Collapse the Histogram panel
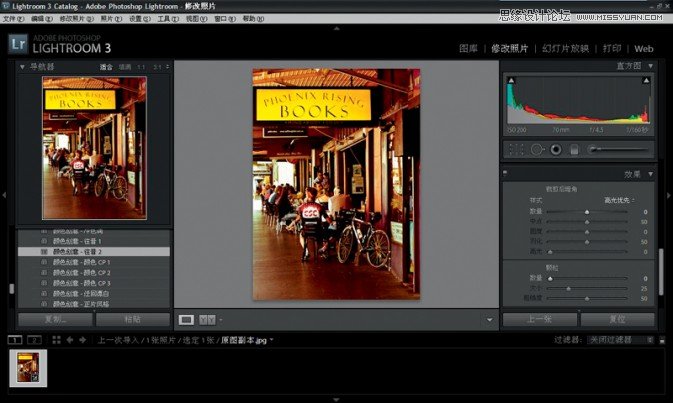 (651, 66)
